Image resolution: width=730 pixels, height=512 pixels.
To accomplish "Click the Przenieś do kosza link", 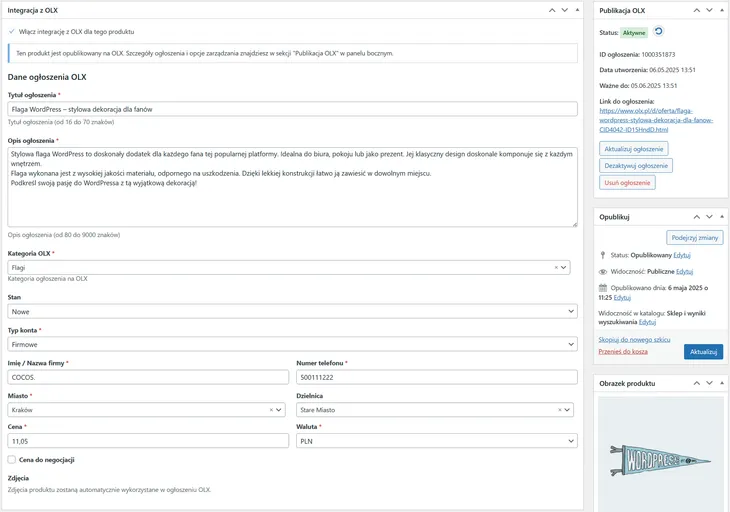I will pos(623,351).
